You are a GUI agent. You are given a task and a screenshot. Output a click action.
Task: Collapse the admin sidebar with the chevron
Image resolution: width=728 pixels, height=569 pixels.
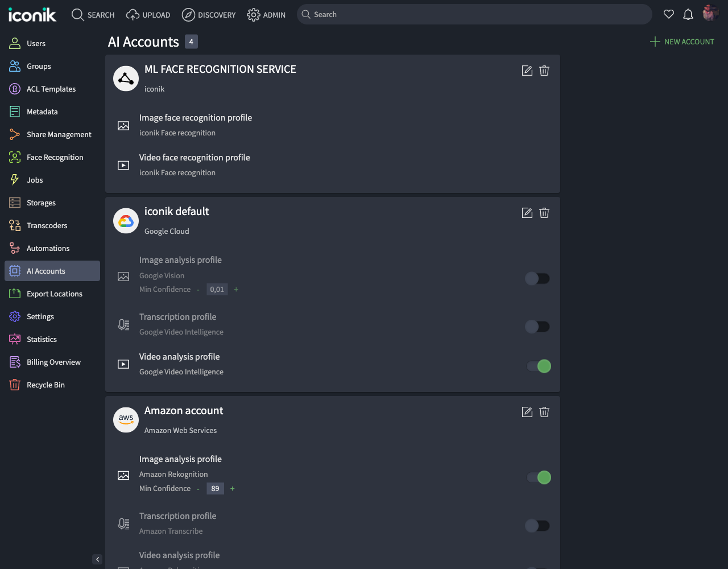point(97,559)
